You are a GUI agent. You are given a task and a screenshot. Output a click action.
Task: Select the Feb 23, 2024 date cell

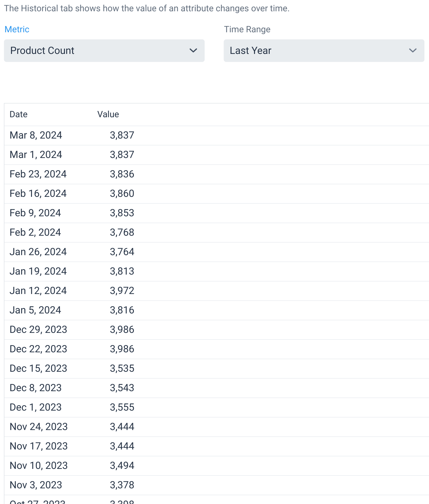38,174
